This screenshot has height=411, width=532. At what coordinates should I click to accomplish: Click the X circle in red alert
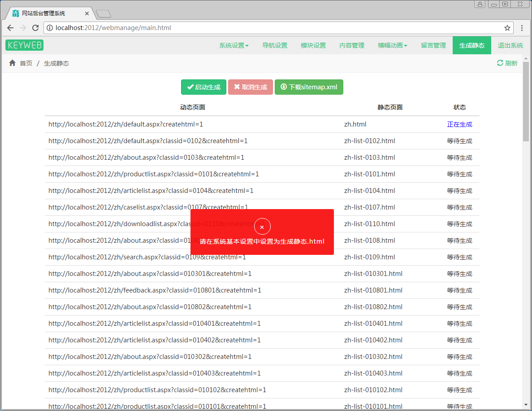(262, 227)
